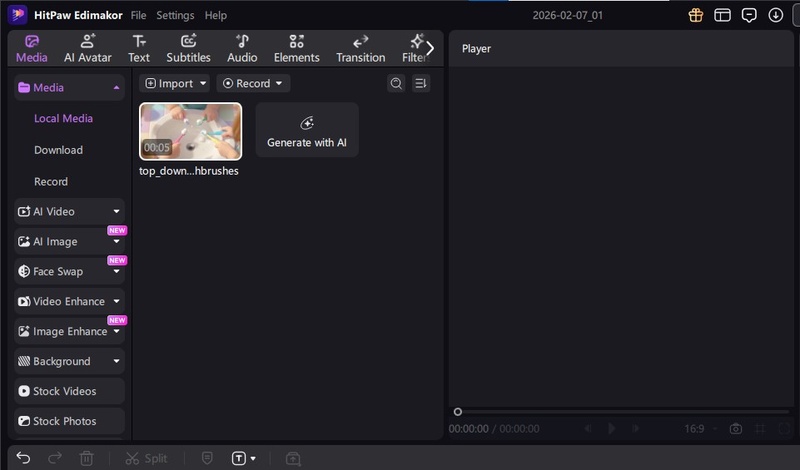Open the Import dropdown
Screen dimensions: 800x470
tap(175, 84)
